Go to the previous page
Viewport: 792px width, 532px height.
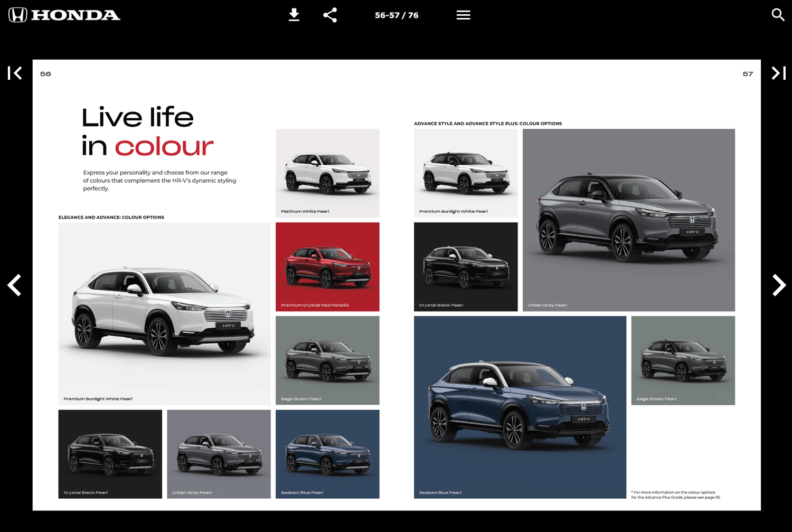click(x=14, y=285)
